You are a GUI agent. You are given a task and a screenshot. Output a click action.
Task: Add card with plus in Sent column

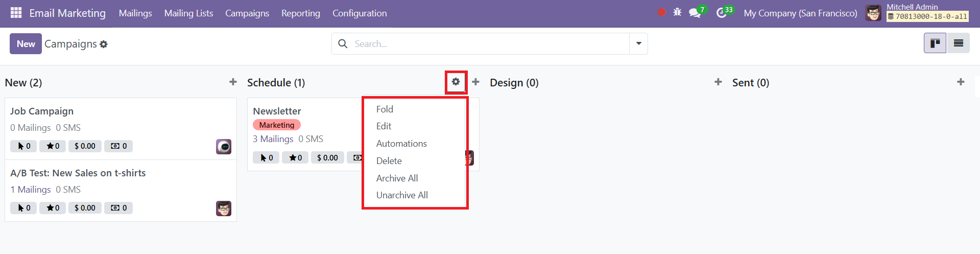(961, 82)
